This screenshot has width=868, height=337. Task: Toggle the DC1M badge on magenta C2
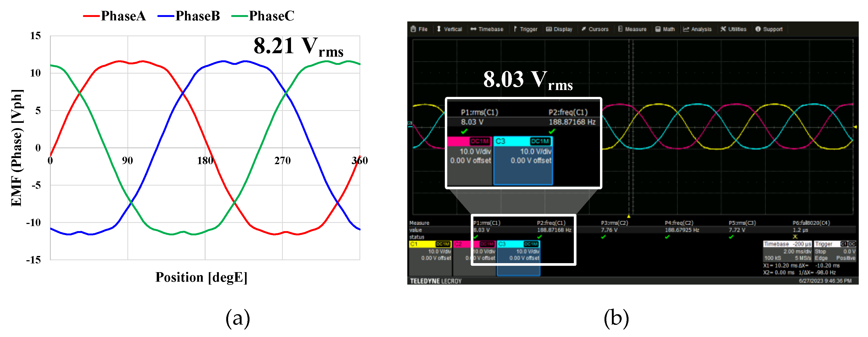(487, 244)
